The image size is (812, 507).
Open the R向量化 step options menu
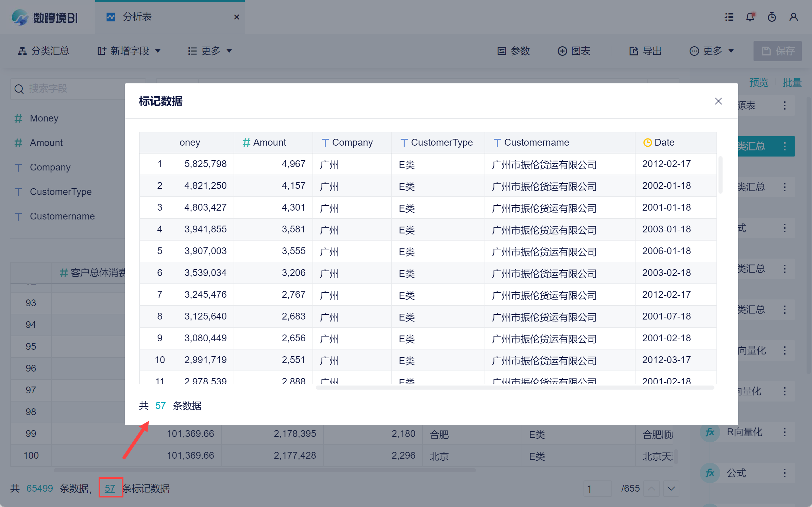coord(785,432)
